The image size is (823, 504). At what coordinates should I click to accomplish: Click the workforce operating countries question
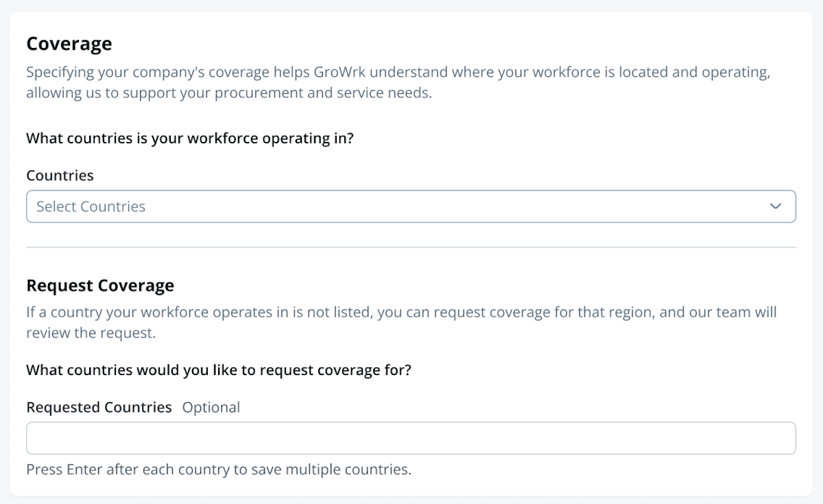[189, 139]
